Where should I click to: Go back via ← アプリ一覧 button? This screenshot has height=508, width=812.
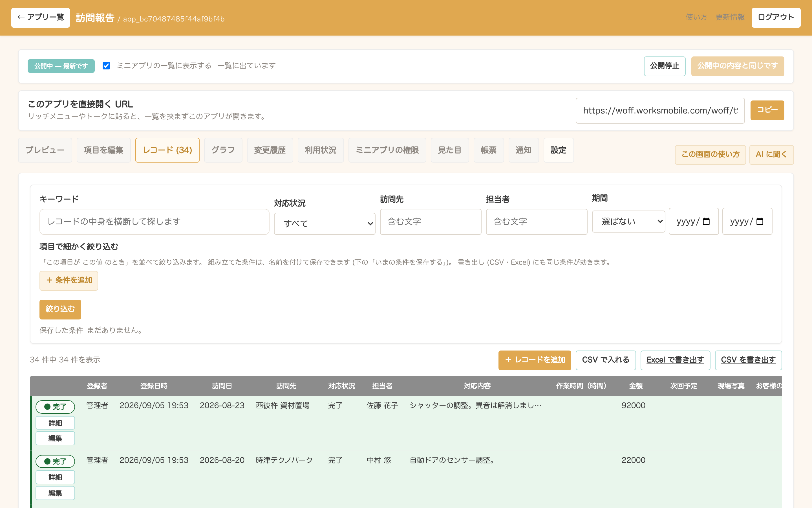click(41, 17)
